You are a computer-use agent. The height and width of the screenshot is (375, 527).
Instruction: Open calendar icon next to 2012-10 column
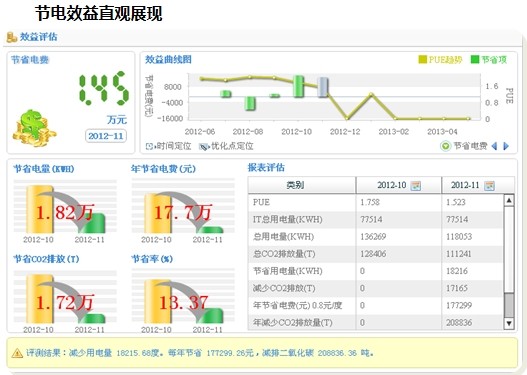click(x=416, y=185)
